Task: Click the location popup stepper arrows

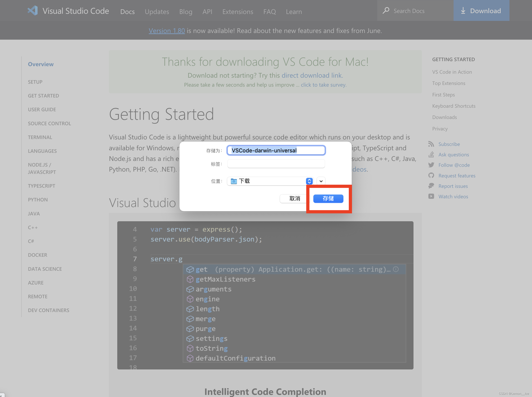Action: 309,181
